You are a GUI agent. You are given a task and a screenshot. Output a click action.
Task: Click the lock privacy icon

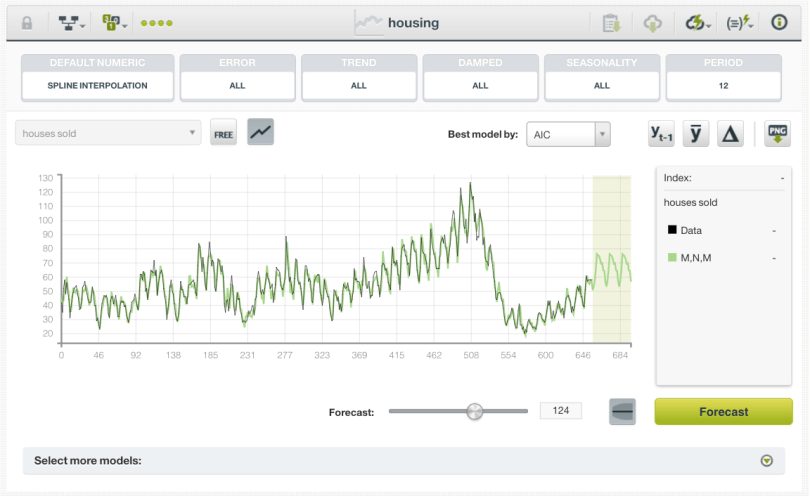click(x=26, y=22)
